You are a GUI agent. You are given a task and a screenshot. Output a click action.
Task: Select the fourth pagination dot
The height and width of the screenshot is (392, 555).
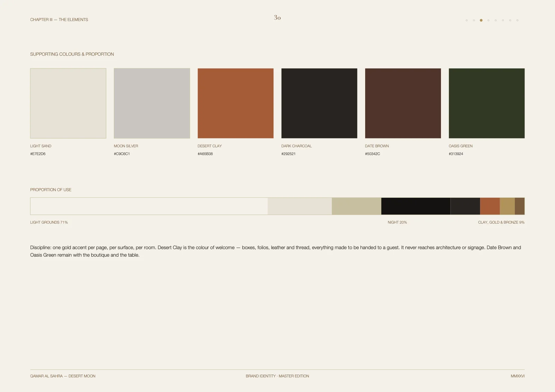tap(488, 20)
